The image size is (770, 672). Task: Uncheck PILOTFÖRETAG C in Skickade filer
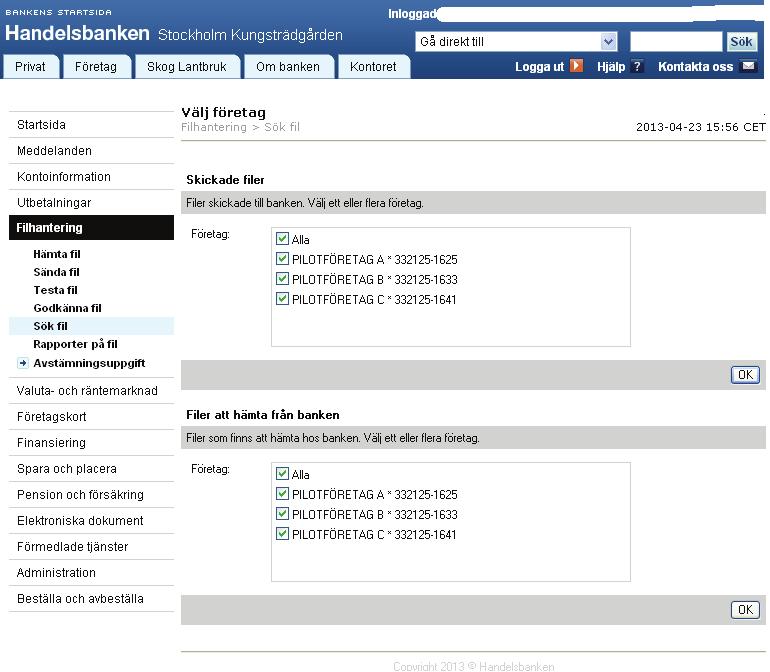[x=282, y=299]
